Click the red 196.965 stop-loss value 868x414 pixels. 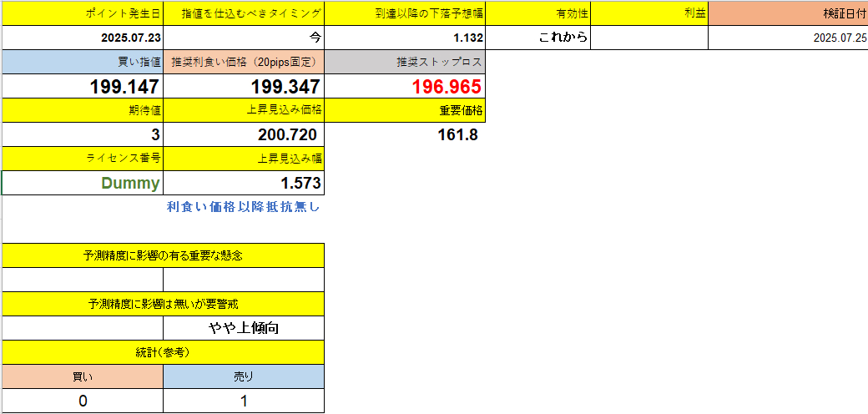[x=405, y=86]
